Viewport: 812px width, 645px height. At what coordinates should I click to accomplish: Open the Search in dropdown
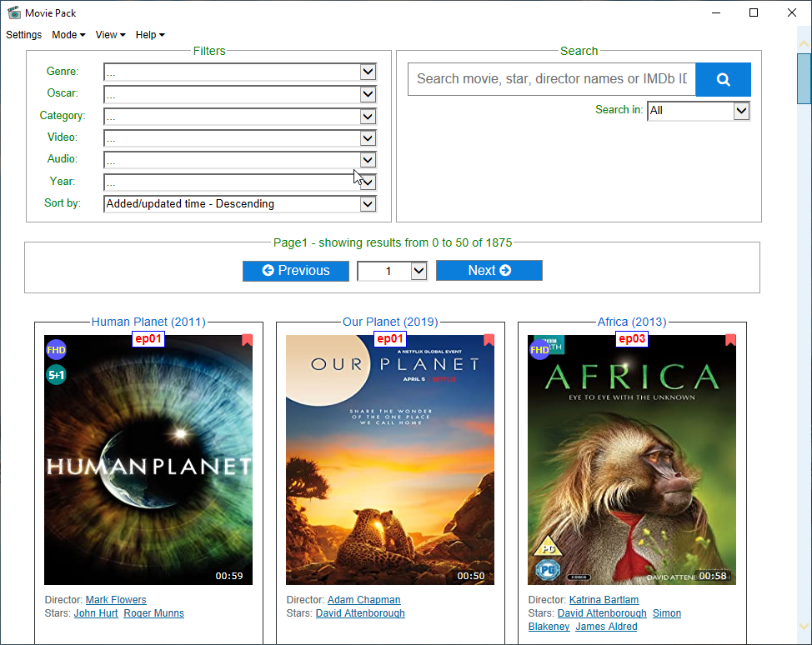[741, 110]
